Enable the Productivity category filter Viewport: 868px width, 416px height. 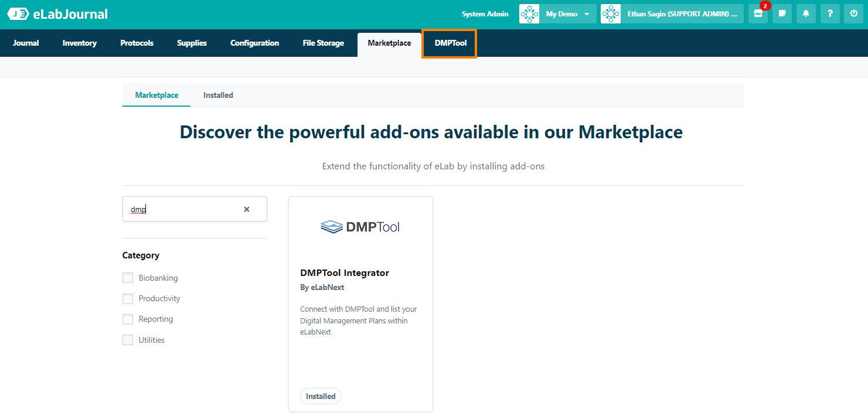point(128,299)
